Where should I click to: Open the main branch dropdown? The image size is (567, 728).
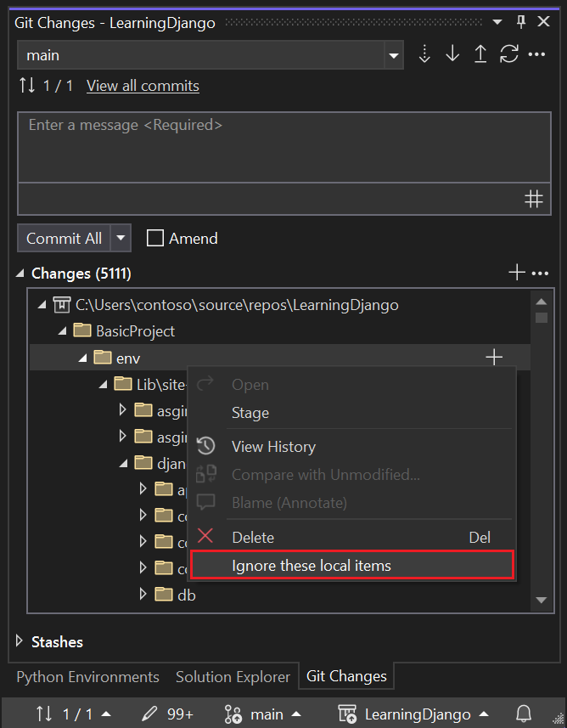click(x=394, y=55)
